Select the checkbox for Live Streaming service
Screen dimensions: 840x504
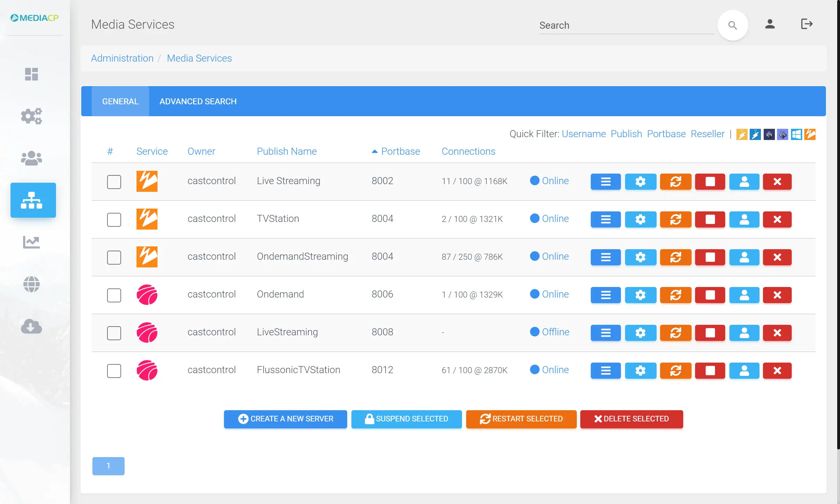point(114,182)
